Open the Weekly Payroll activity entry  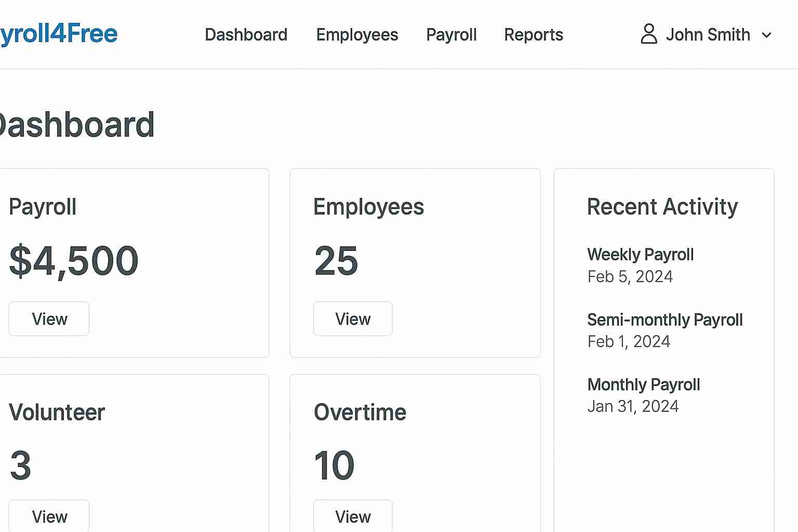pyautogui.click(x=640, y=255)
